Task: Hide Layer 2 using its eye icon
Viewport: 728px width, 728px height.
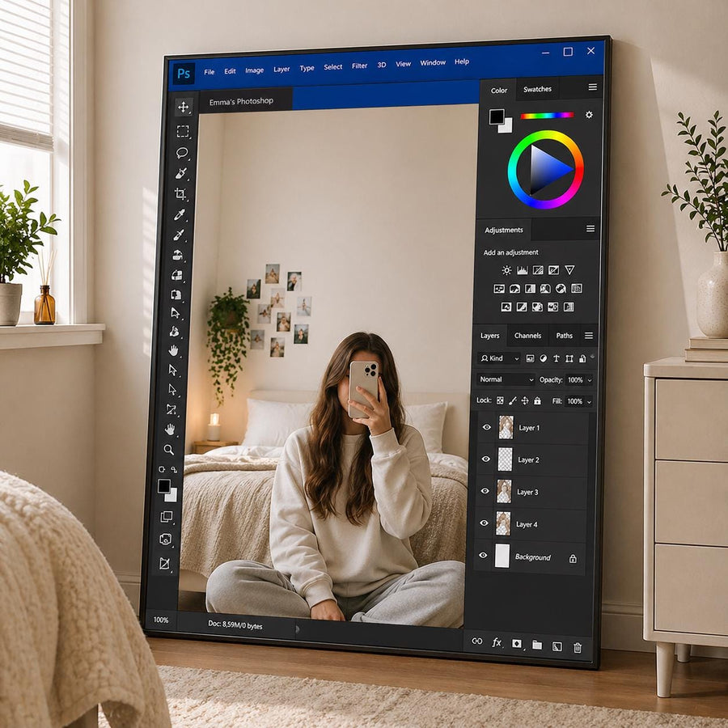Action: (x=485, y=459)
